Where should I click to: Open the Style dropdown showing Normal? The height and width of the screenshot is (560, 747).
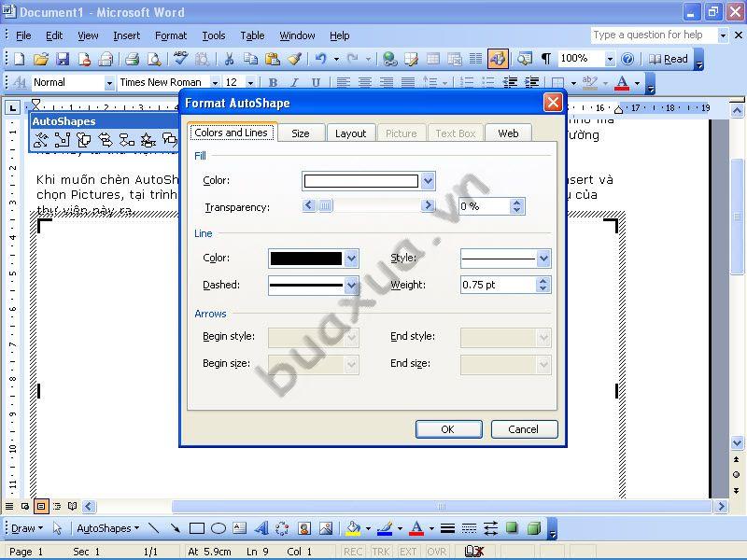109,83
